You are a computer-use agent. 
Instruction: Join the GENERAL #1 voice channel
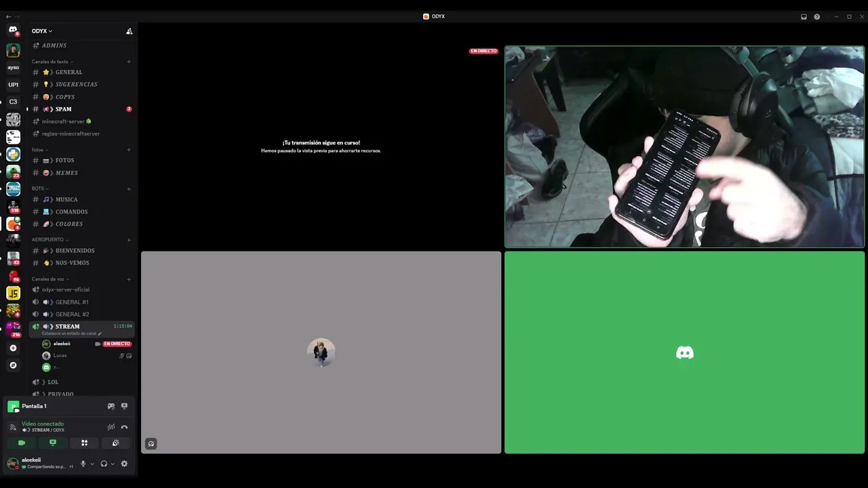(x=82, y=302)
